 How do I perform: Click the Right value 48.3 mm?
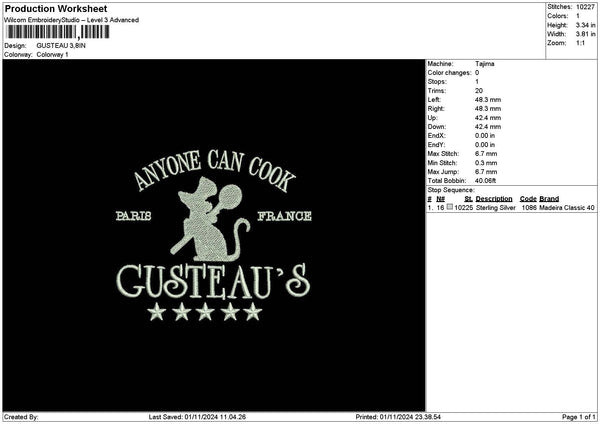(x=488, y=109)
